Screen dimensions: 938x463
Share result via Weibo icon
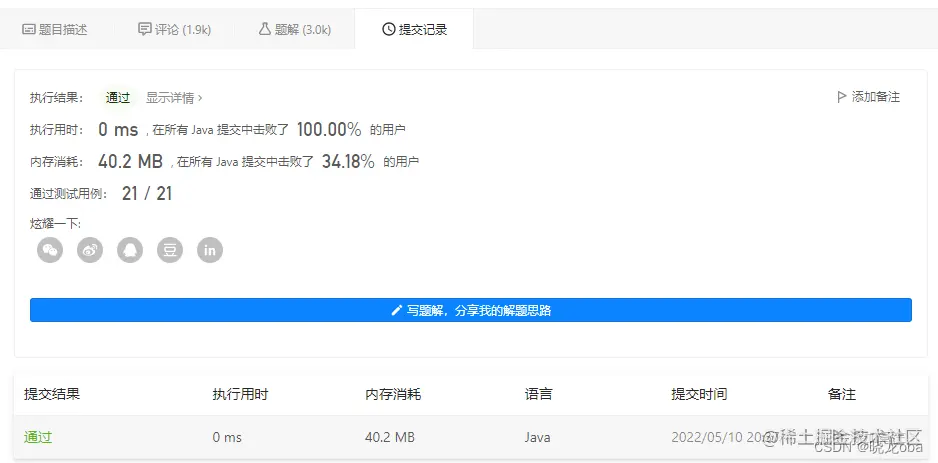pos(90,250)
